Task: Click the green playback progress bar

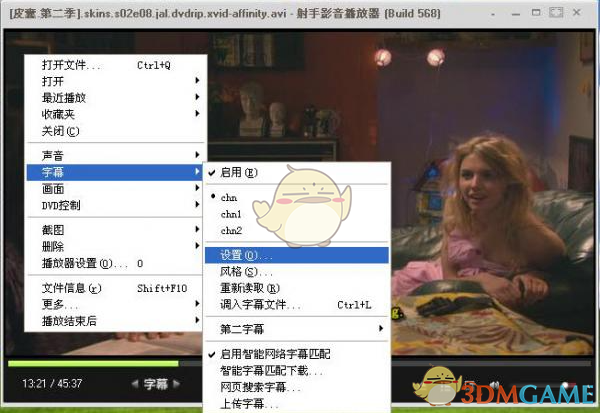Action: [x=93, y=364]
